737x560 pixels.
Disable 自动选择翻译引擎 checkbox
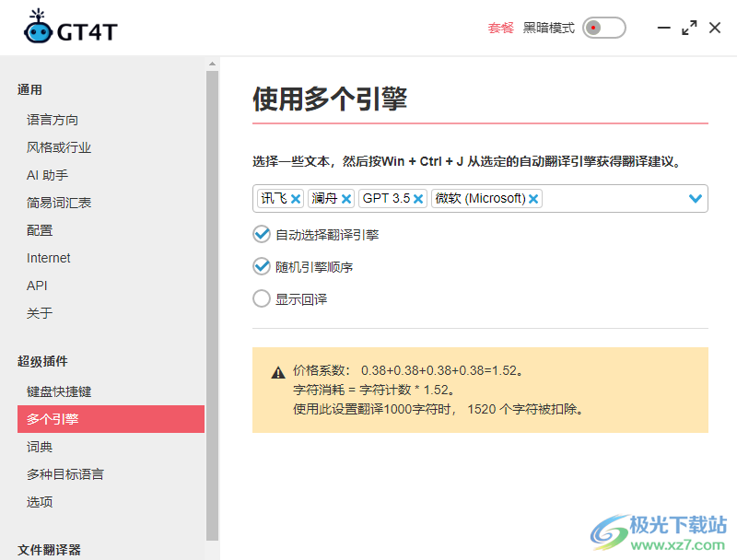click(261, 233)
